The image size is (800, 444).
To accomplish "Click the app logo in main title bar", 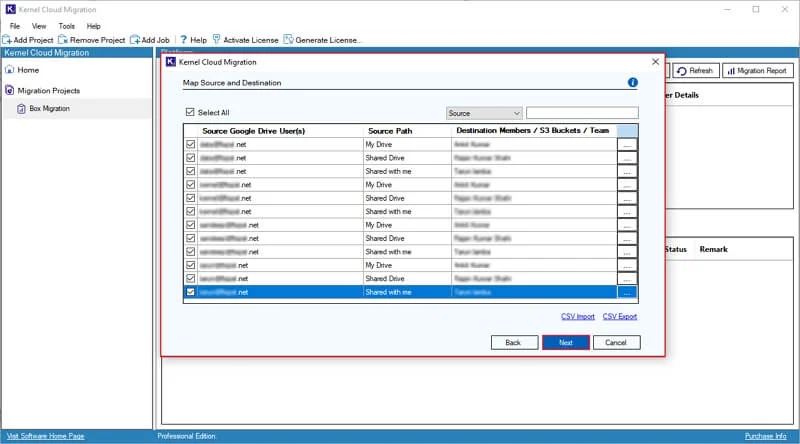I will (10, 9).
